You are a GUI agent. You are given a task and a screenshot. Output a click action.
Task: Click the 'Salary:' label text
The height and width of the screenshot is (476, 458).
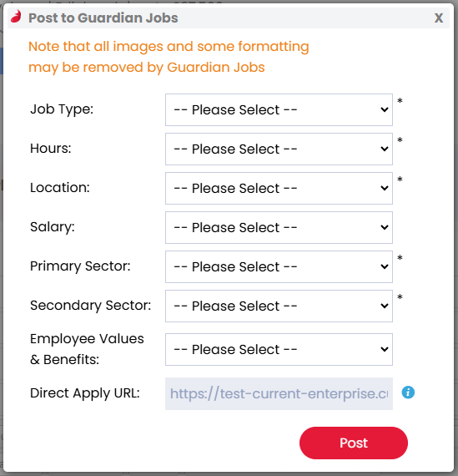(x=53, y=227)
